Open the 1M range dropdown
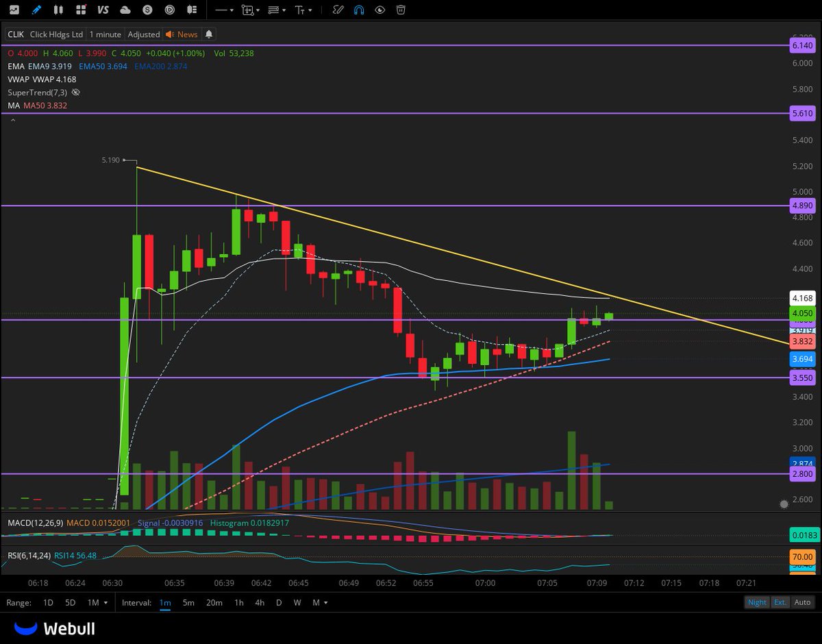Screen dimensions: 822x644 click(96, 603)
